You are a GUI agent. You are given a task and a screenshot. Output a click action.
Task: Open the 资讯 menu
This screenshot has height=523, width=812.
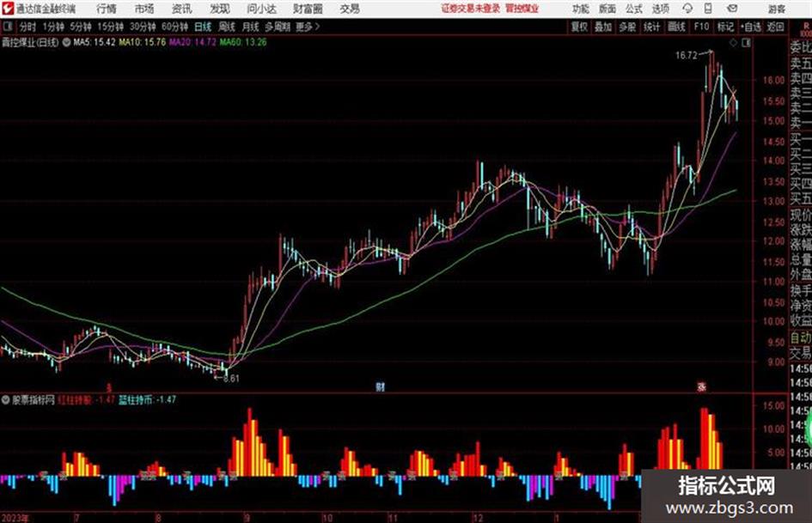pyautogui.click(x=182, y=9)
